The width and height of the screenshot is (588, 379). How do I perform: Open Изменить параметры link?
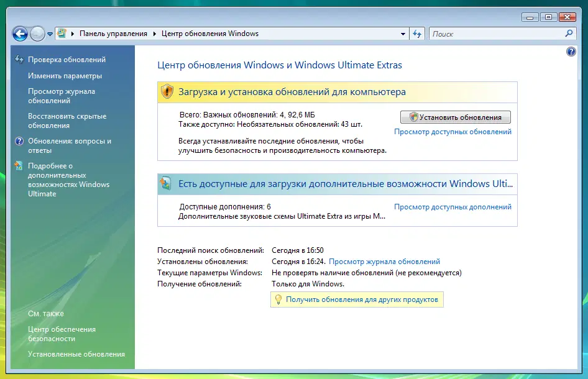coord(65,76)
